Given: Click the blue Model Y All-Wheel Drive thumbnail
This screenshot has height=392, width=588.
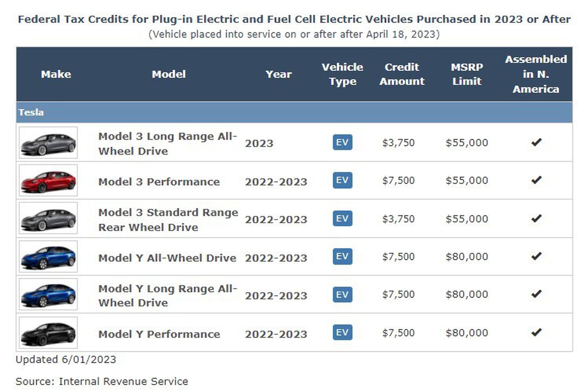Looking at the screenshot, I should pyautogui.click(x=48, y=256).
